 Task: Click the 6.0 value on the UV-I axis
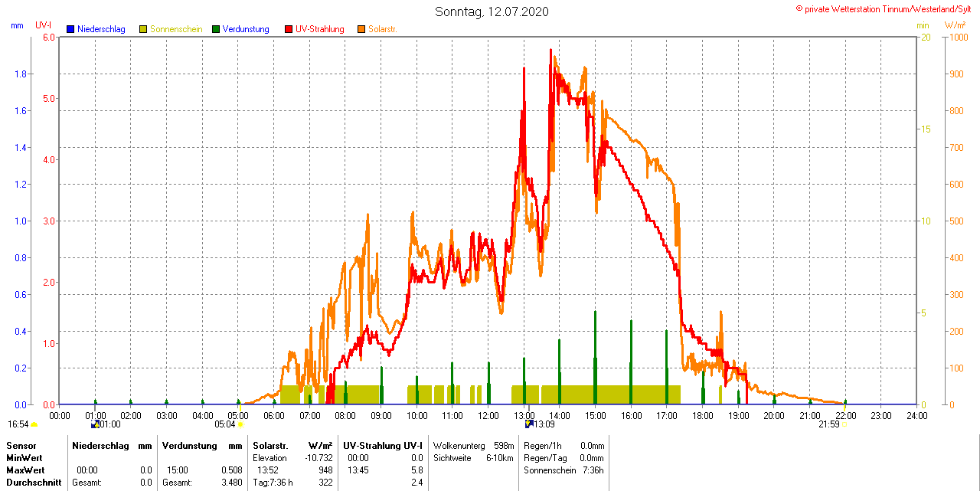tap(49, 38)
